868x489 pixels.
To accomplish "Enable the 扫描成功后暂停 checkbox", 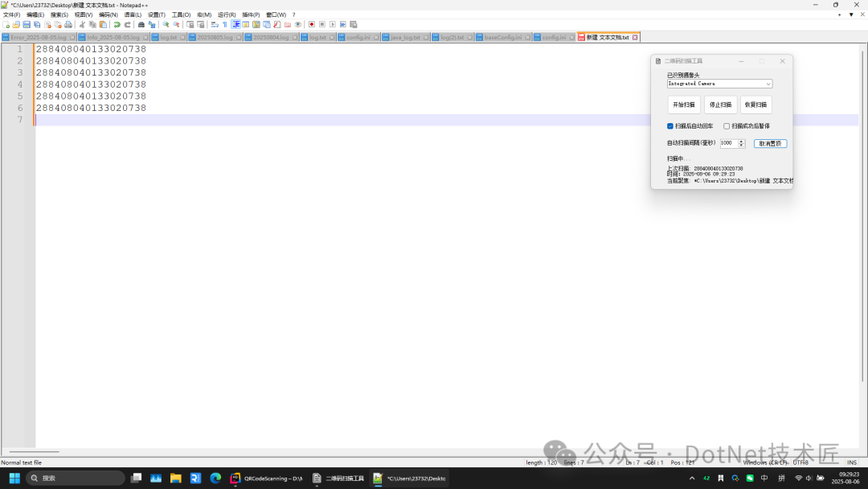I will (727, 126).
